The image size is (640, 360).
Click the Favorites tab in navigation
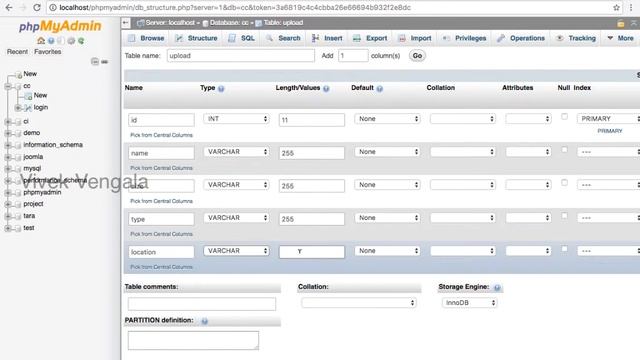(x=48, y=52)
